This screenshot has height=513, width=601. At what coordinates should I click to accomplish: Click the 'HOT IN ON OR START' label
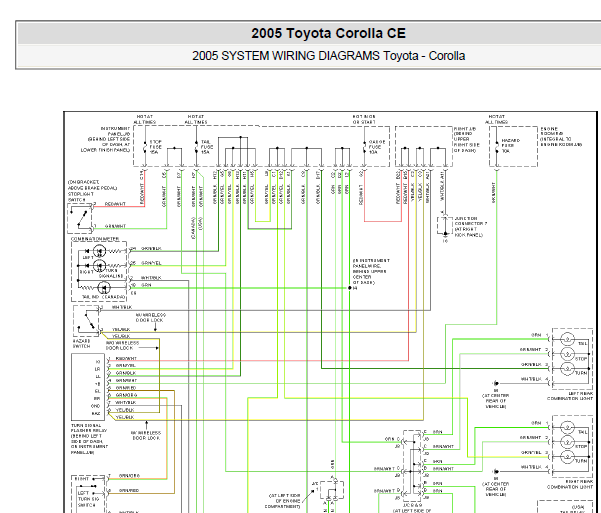click(x=364, y=119)
